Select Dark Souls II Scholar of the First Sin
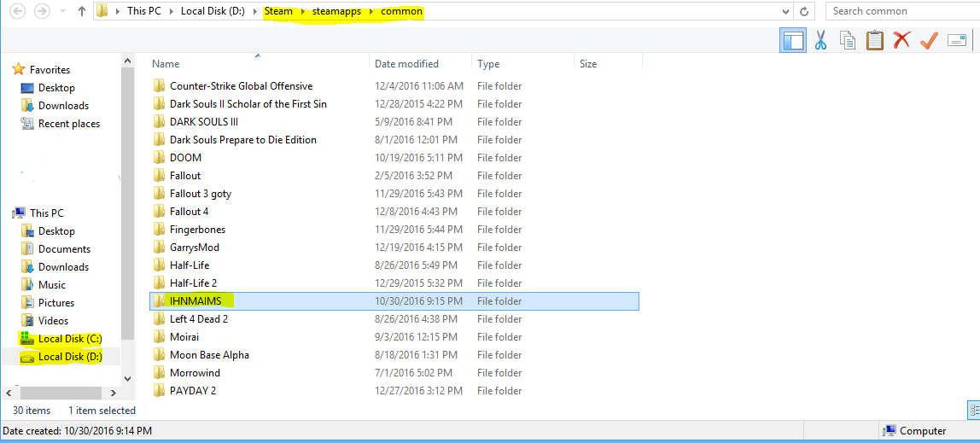 (x=248, y=104)
